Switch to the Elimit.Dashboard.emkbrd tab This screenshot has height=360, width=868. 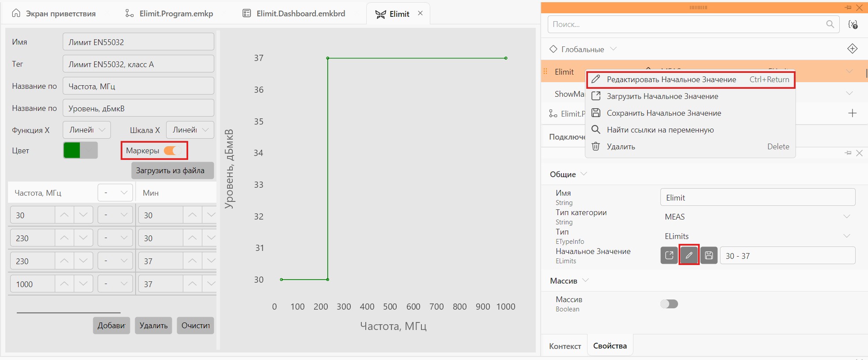[x=294, y=13]
